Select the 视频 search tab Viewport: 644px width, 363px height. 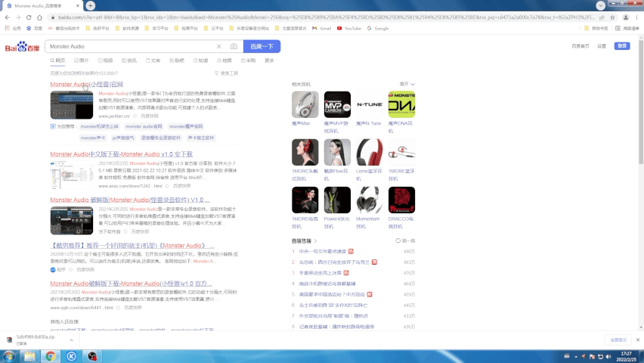point(105,60)
